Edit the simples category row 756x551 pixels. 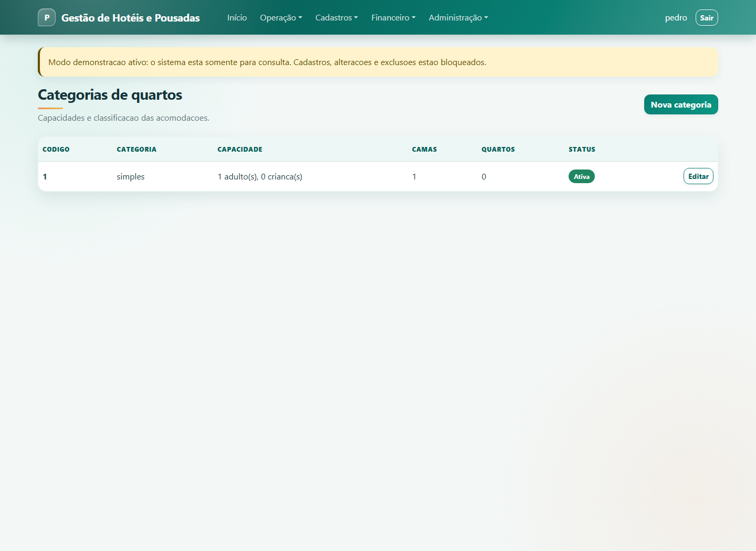coord(698,176)
